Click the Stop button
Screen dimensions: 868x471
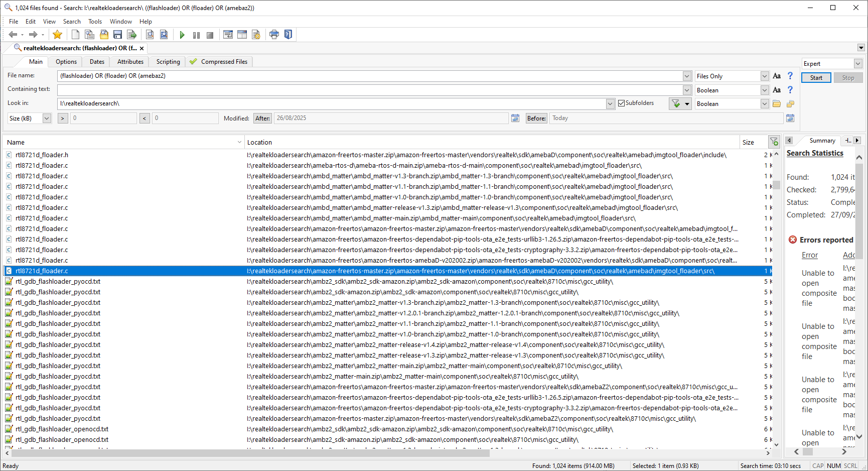pyautogui.click(x=848, y=78)
